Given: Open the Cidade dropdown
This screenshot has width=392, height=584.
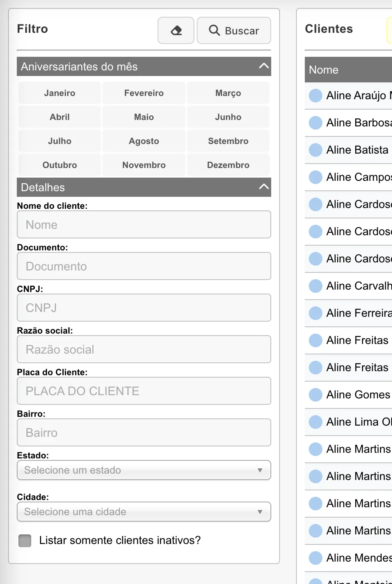Looking at the screenshot, I should pos(144,512).
